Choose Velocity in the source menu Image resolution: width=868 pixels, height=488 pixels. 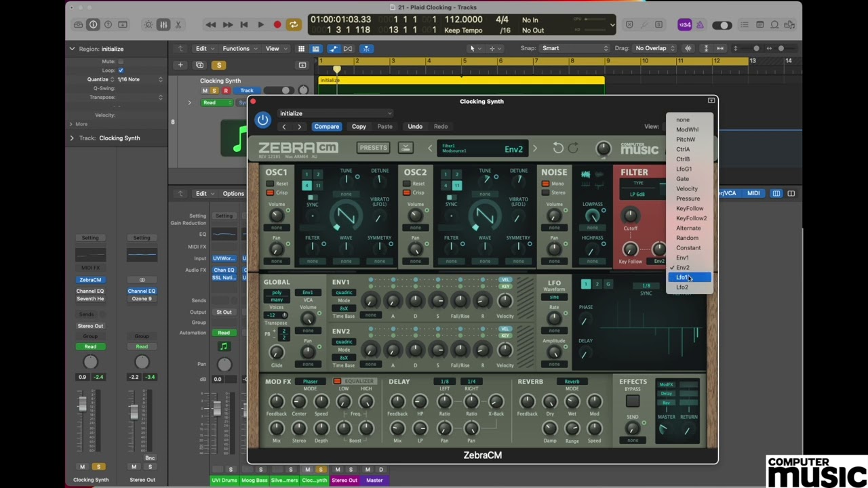687,189
